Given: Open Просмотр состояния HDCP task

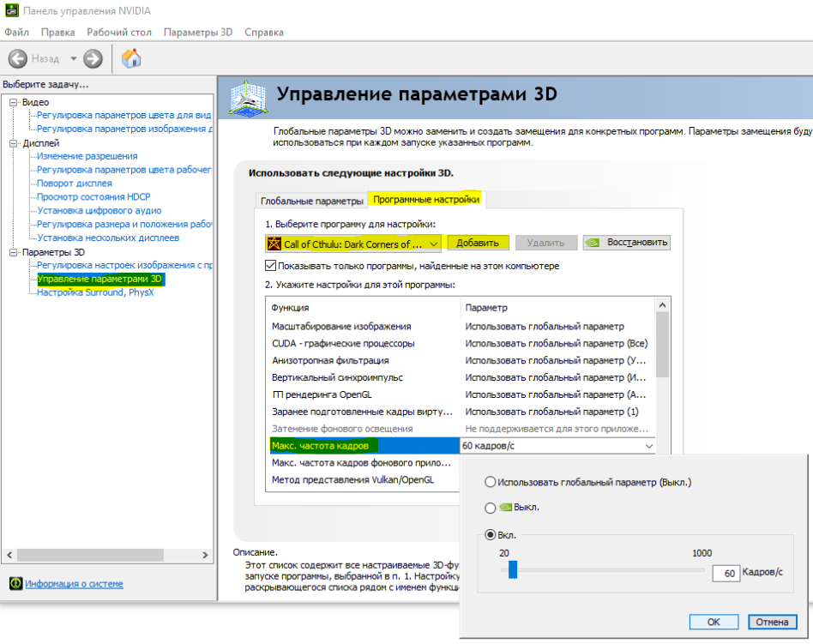Looking at the screenshot, I should tap(93, 196).
